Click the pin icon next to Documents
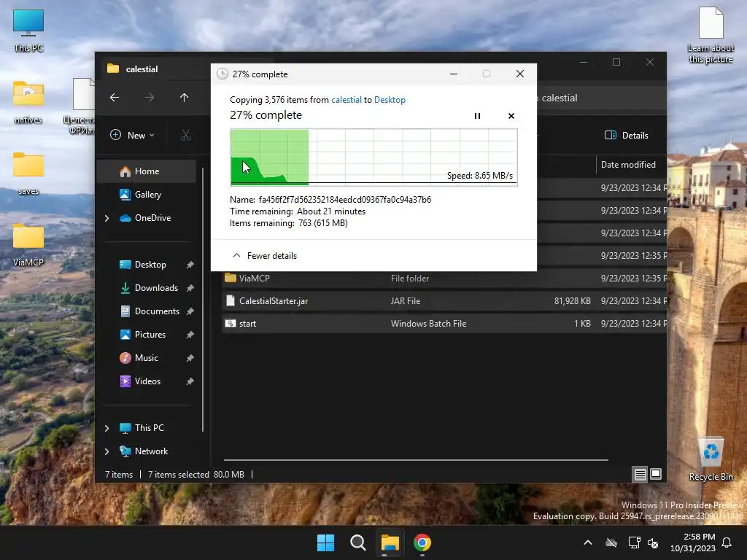The height and width of the screenshot is (560, 747). click(x=190, y=311)
